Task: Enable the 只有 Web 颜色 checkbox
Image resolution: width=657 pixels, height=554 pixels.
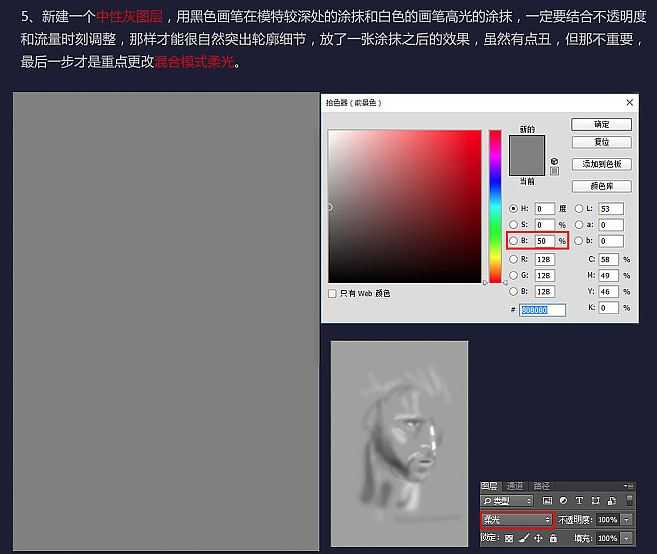Action: click(x=333, y=293)
